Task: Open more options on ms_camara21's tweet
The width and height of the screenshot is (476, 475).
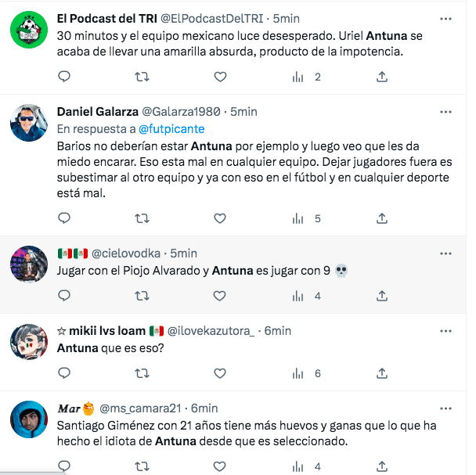Action: click(445, 408)
